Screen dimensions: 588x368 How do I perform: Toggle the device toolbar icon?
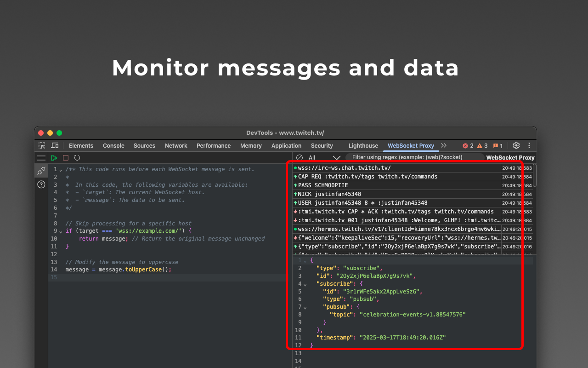pyautogui.click(x=55, y=145)
